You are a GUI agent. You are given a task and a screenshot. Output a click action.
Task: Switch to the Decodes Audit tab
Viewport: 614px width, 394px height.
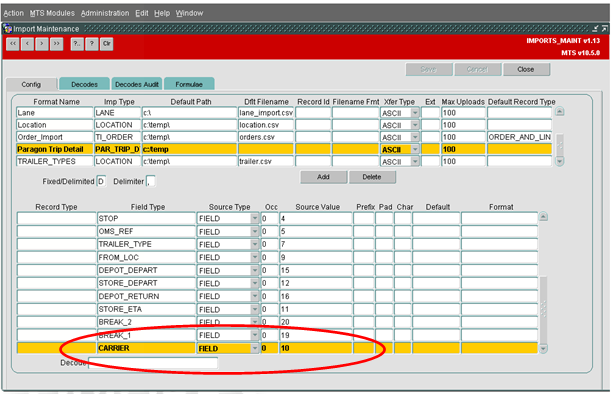[137, 84]
